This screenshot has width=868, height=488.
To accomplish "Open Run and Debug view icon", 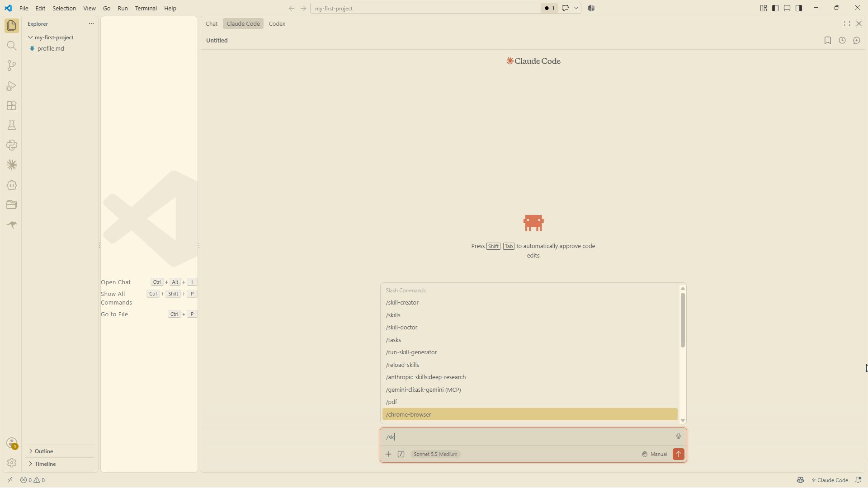I will click(12, 85).
